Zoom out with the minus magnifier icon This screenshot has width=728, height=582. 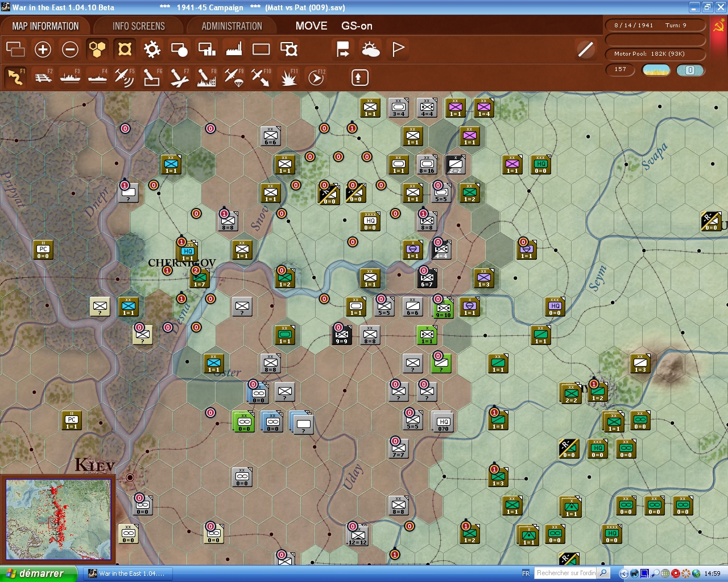coord(70,49)
